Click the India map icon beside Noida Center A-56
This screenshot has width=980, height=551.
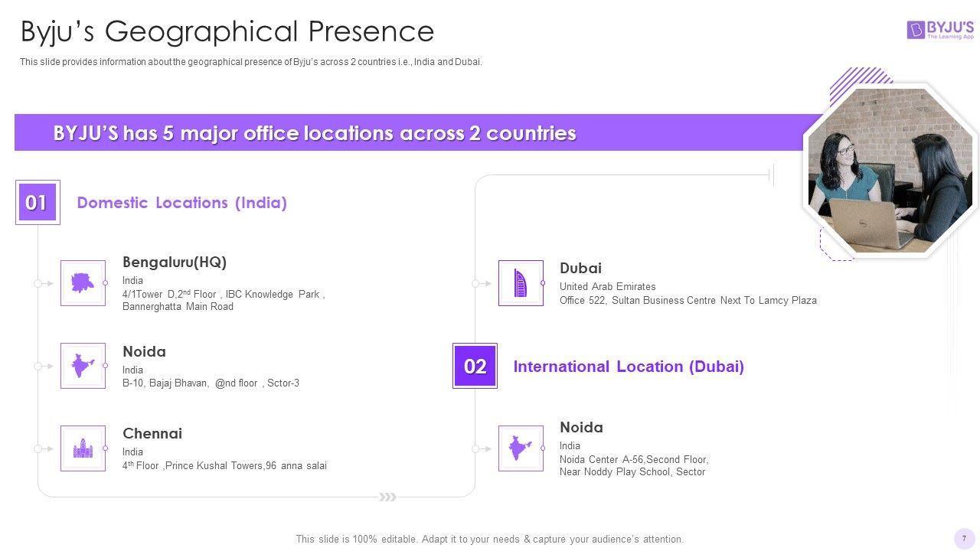pyautogui.click(x=521, y=448)
